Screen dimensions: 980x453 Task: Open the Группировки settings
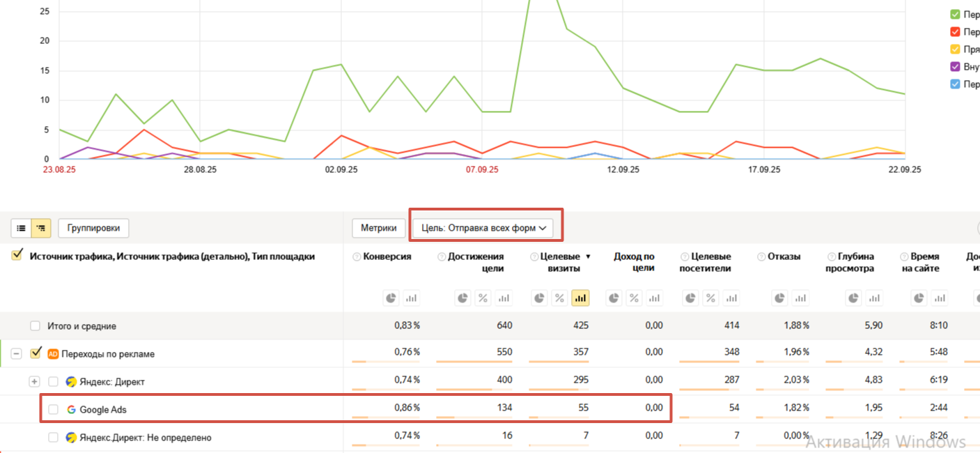[93, 228]
